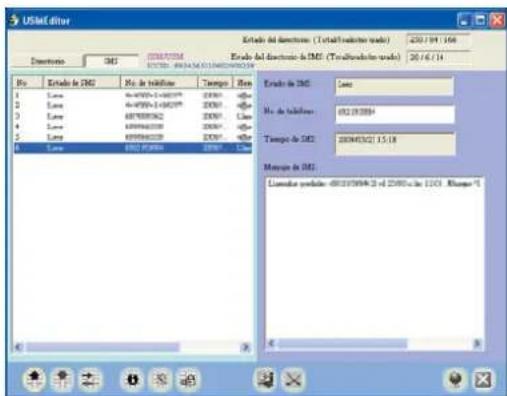Select SMS row number 5
Image resolution: width=507 pixels, height=396 pixels.
(x=133, y=137)
